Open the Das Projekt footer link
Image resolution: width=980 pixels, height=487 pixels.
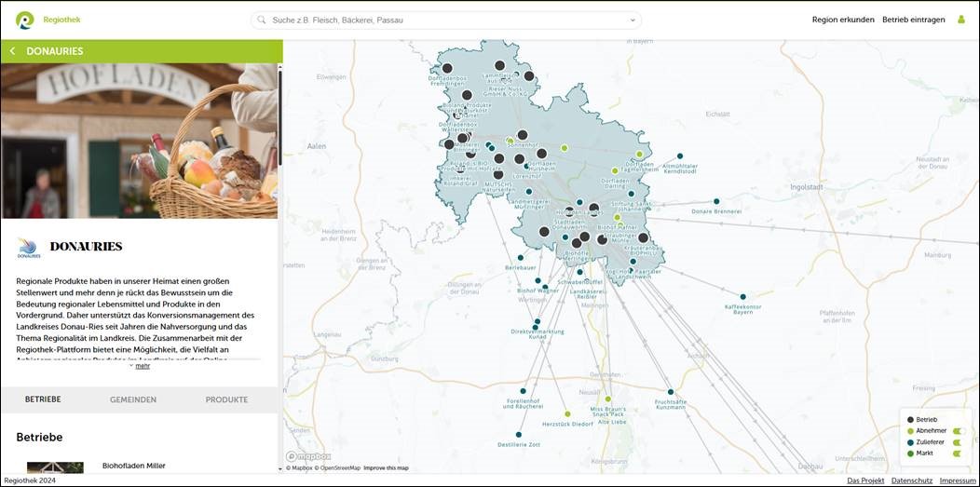tap(865, 480)
